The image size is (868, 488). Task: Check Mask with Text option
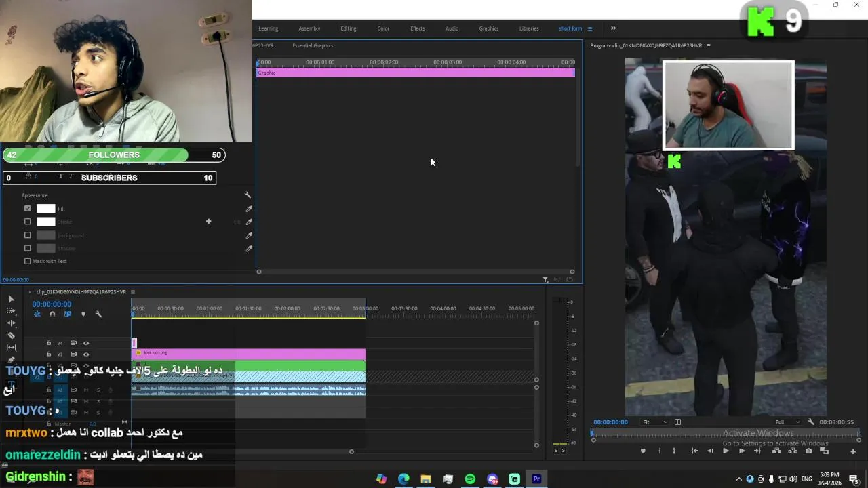coord(28,261)
